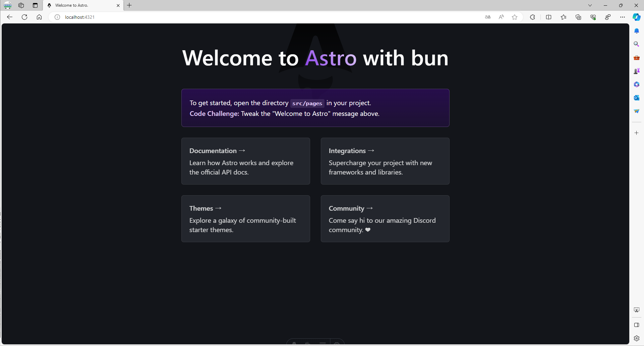Open sidebar Games chess icon
Viewport: 644px width, 346px height.
click(637, 71)
